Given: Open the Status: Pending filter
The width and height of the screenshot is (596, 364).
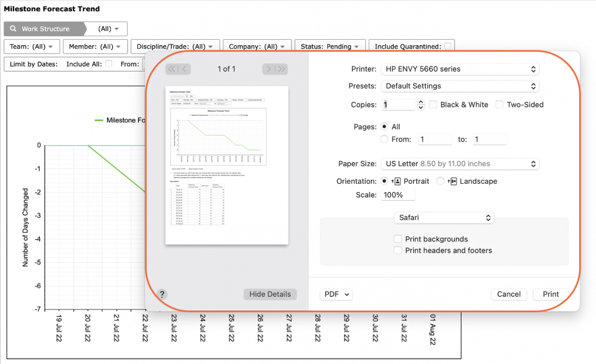Looking at the screenshot, I should coord(330,46).
